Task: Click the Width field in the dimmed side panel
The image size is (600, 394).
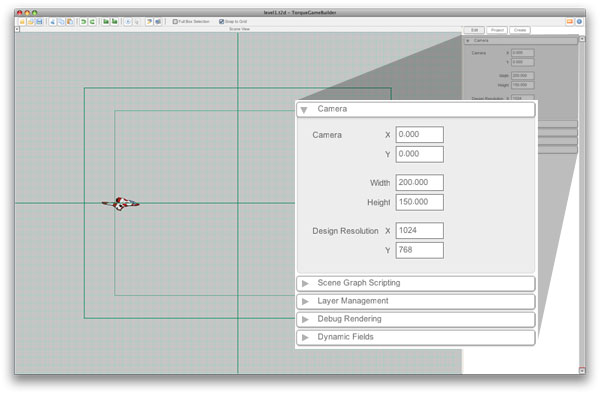Action: (x=523, y=76)
